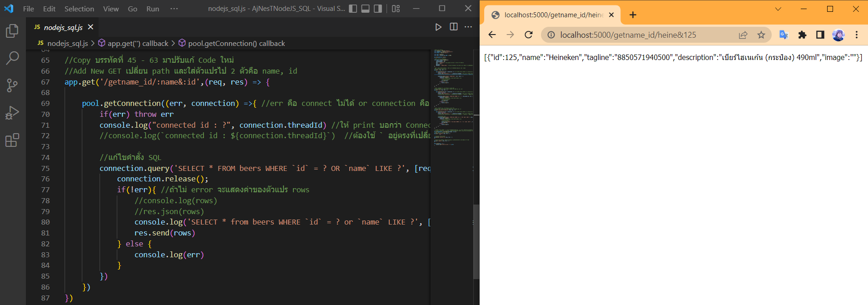
Task: Open editor More Actions ellipsis menu
Action: coord(468,27)
